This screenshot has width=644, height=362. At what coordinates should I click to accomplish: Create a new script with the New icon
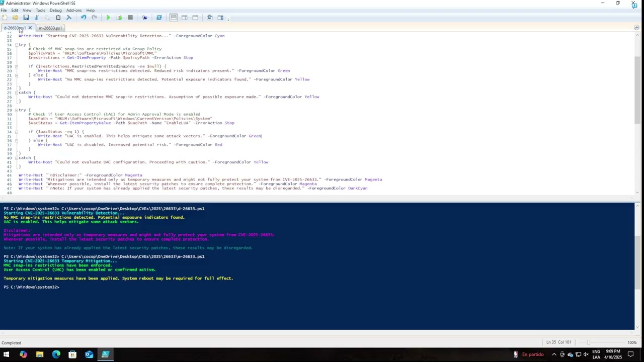pos(5,18)
